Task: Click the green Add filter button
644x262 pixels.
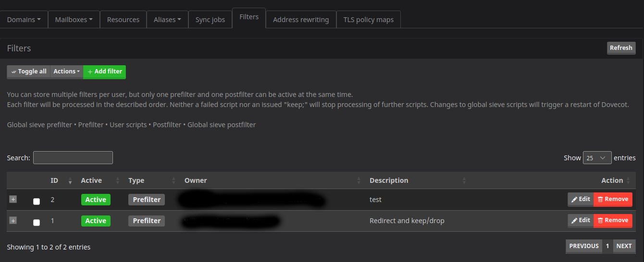Action: point(105,71)
